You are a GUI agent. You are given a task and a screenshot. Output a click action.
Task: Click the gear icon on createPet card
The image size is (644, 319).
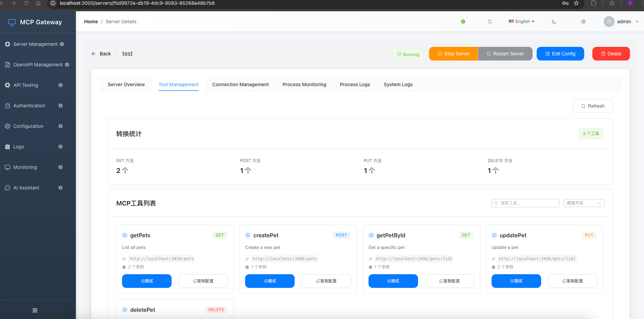(x=248, y=235)
